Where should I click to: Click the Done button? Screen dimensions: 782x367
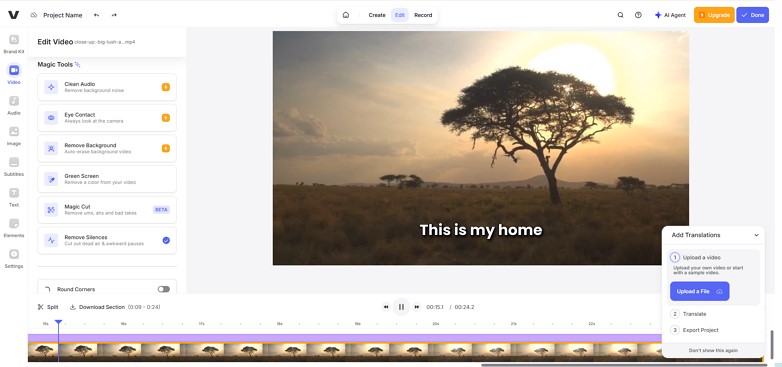click(x=753, y=15)
